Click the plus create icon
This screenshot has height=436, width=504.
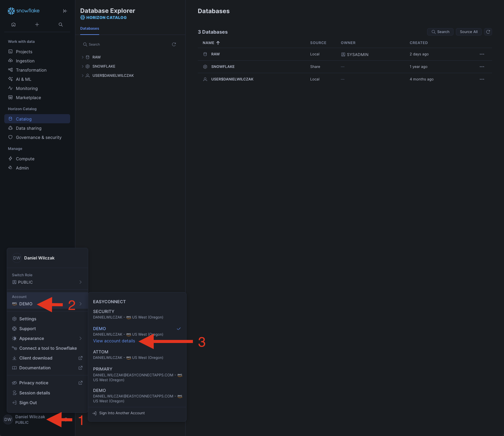pyautogui.click(x=37, y=24)
